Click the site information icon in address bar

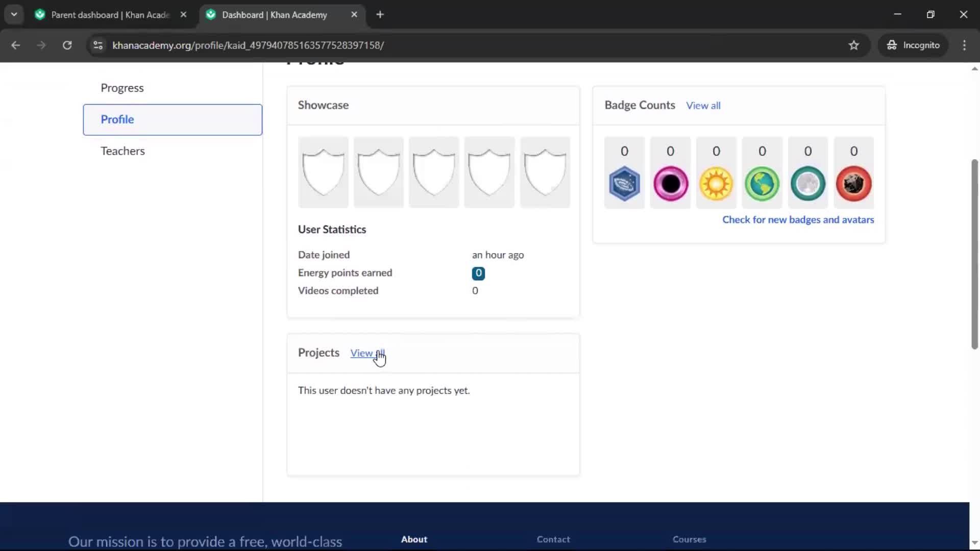click(98, 45)
